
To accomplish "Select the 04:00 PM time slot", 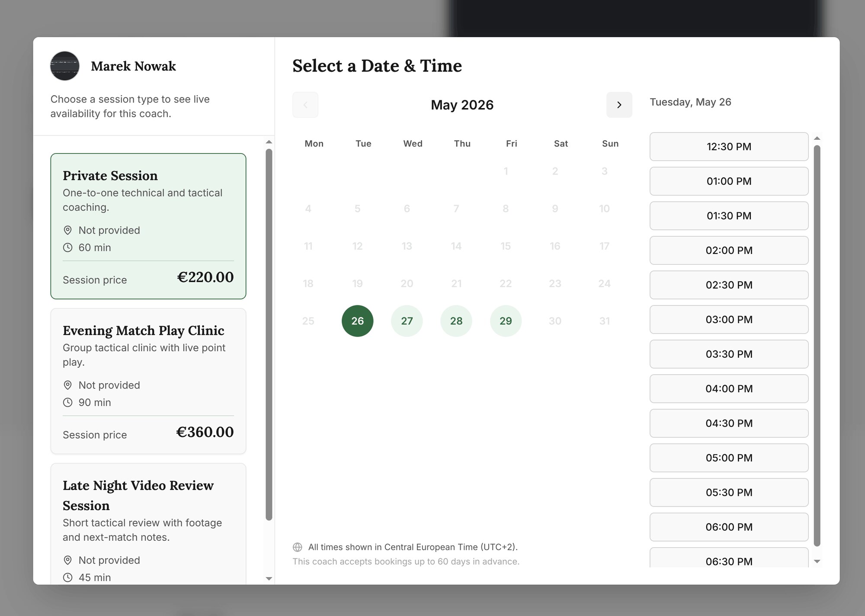I will point(729,389).
